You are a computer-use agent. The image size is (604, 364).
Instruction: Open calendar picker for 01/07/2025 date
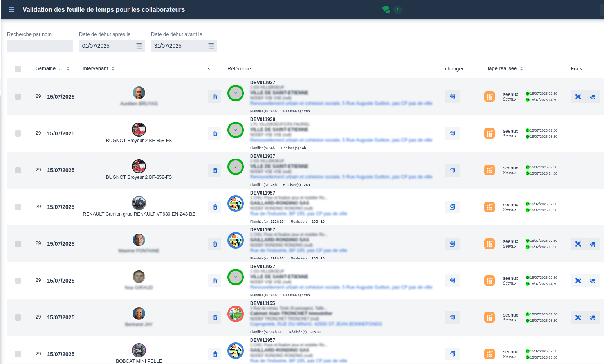pos(139,46)
